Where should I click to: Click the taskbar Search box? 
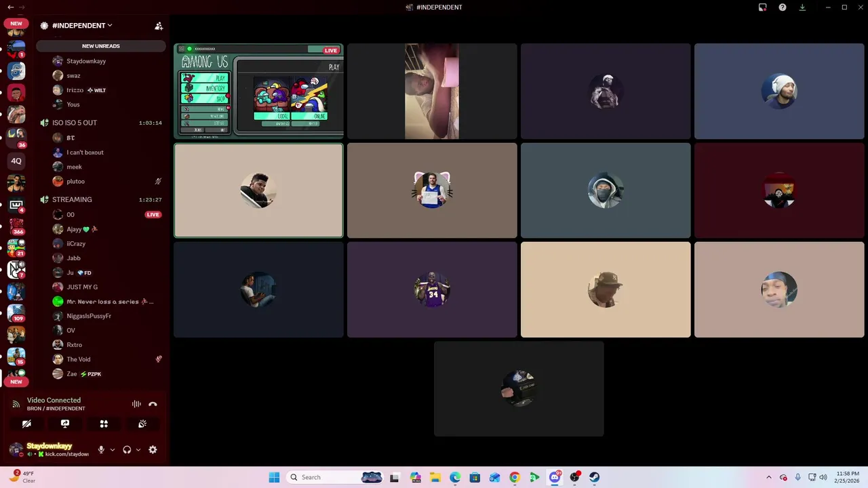pyautogui.click(x=335, y=477)
